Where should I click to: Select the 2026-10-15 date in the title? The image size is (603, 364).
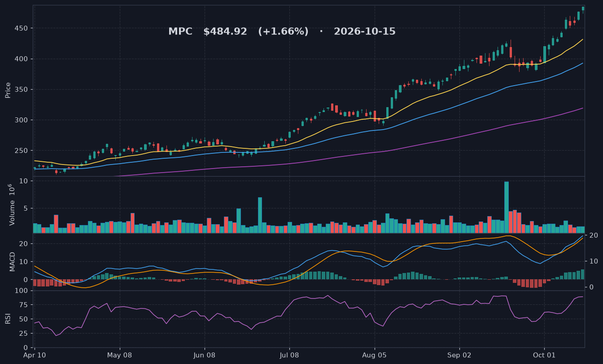[x=365, y=32]
